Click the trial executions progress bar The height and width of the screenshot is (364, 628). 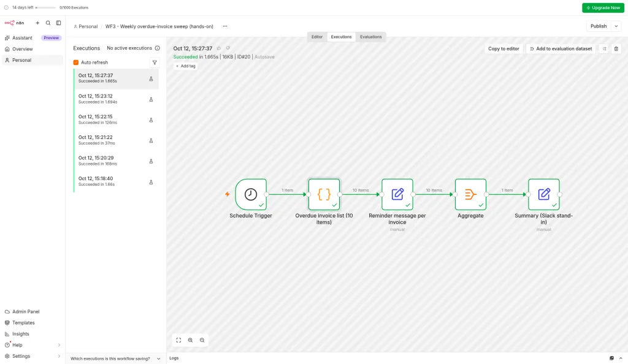click(x=45, y=7)
